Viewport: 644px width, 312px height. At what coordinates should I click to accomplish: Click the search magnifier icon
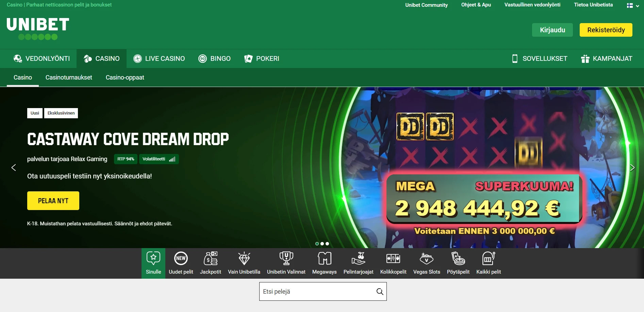pyautogui.click(x=380, y=292)
